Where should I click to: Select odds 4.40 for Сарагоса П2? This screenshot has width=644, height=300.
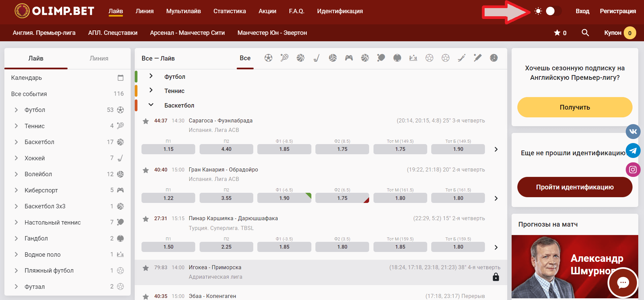click(226, 149)
